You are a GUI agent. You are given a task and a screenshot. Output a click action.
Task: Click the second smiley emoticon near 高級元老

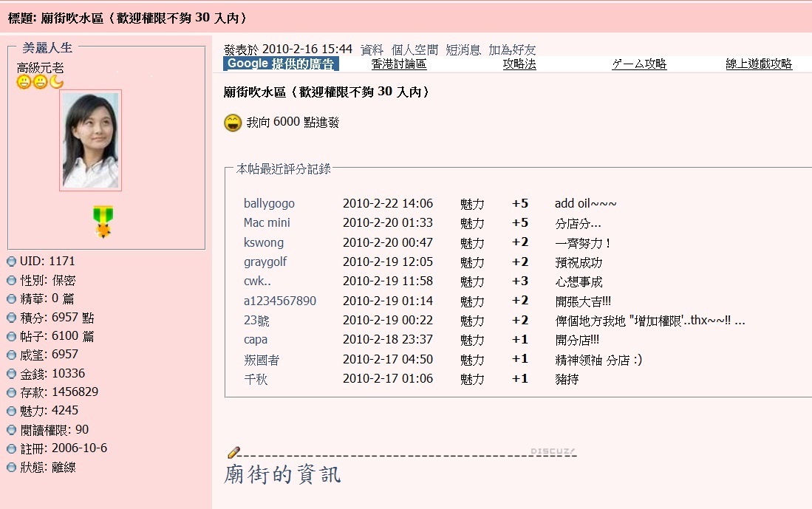38,80
